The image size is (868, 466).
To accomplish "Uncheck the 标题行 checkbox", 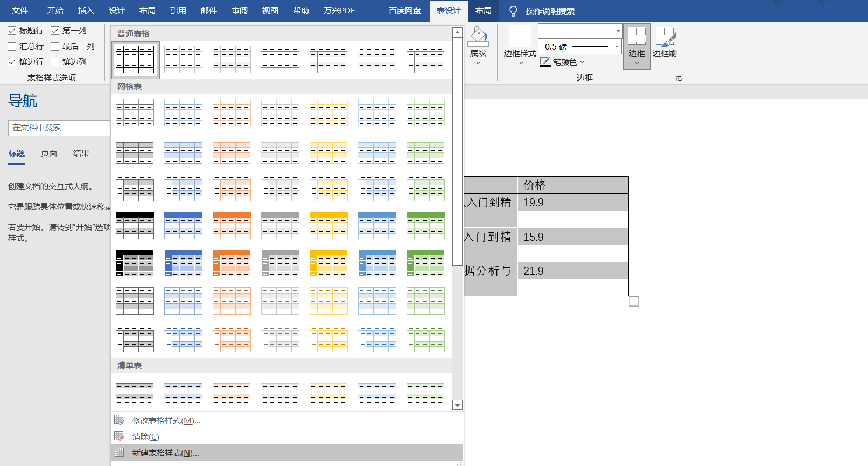I will (x=12, y=31).
